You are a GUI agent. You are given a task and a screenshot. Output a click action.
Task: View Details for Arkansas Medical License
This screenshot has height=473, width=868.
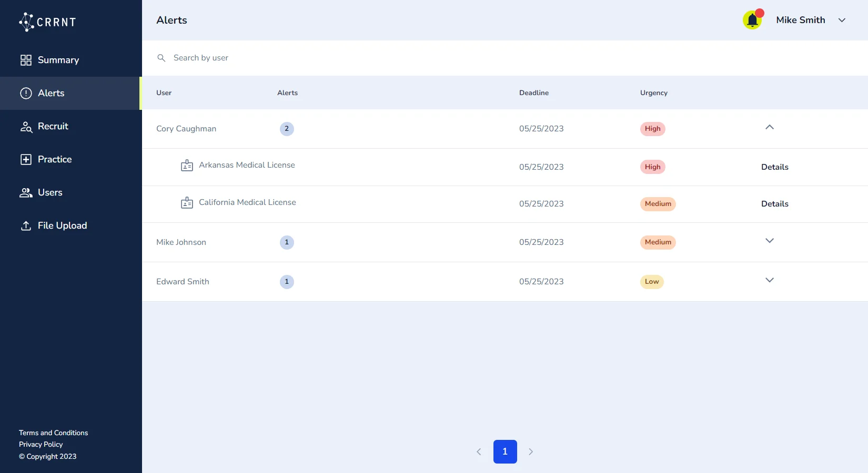[774, 167]
